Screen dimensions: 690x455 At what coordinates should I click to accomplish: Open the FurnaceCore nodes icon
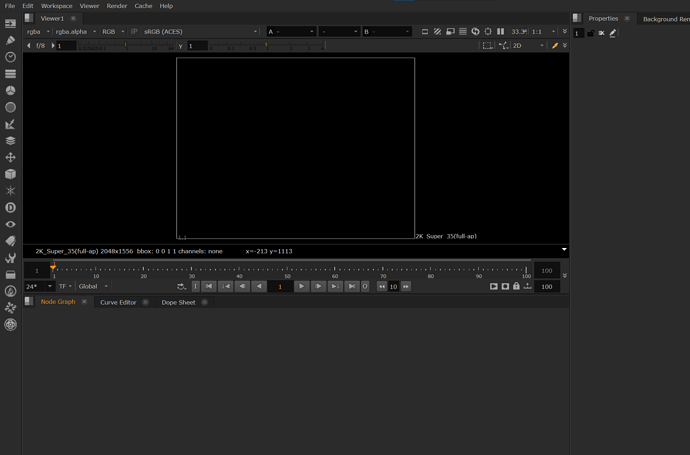(x=10, y=291)
